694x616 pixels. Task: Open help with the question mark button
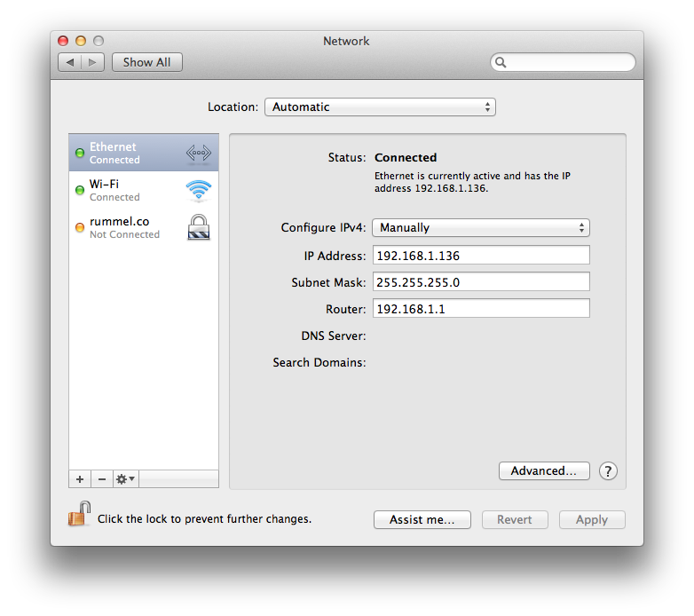tap(608, 471)
